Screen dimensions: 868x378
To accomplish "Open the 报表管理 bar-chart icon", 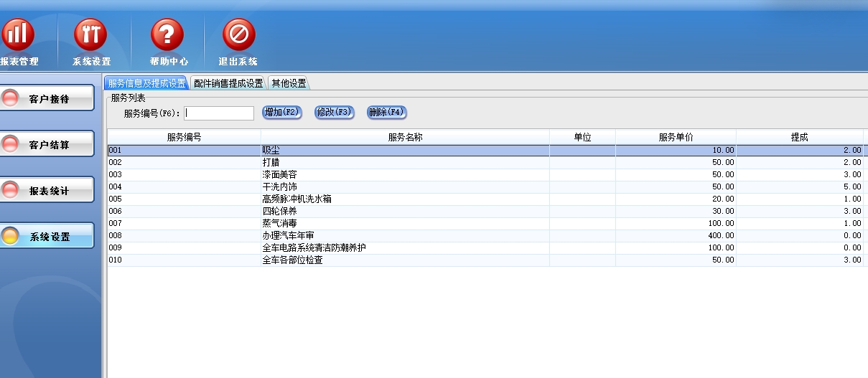I will 17,34.
